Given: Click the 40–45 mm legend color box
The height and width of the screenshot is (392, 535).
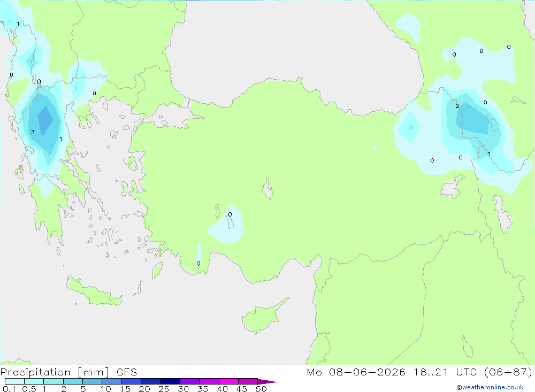Looking at the screenshot, I should pyautogui.click(x=228, y=381).
